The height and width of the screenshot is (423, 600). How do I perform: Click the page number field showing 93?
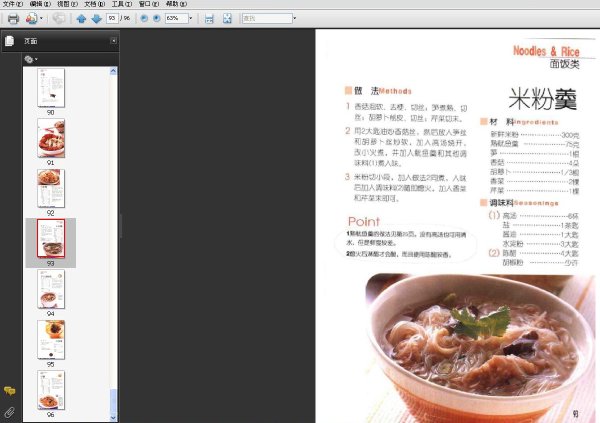(112, 18)
